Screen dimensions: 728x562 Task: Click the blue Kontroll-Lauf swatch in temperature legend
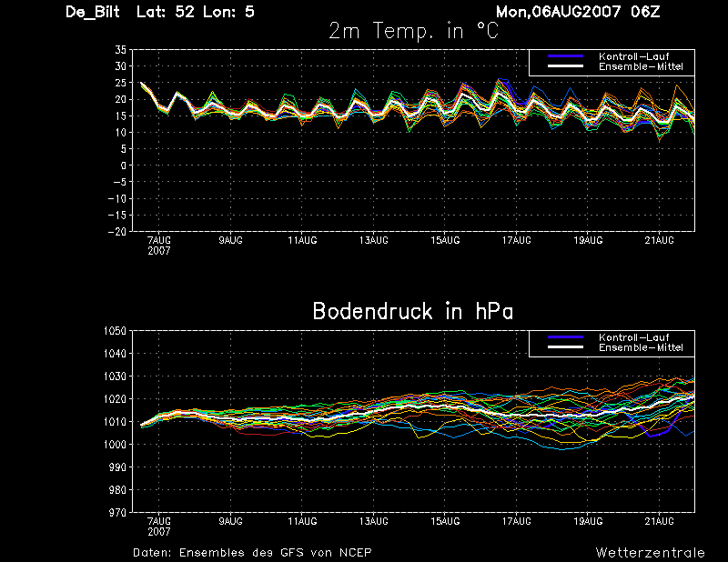click(x=565, y=56)
